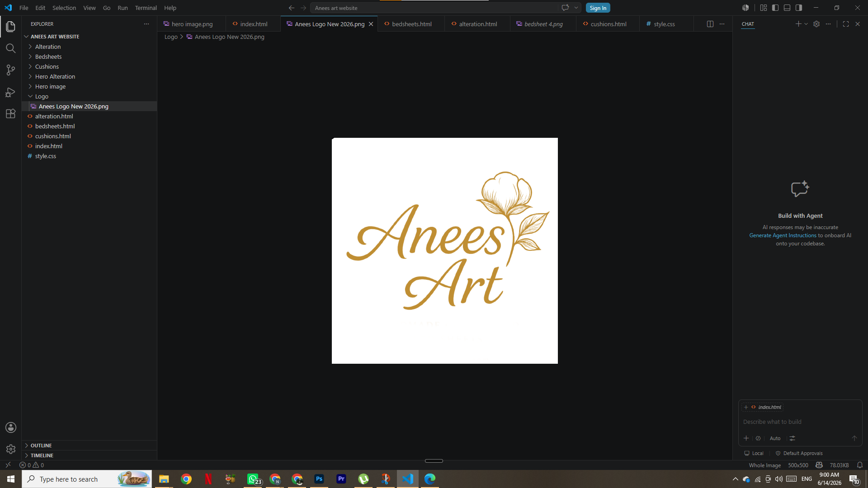Open the Auto model picker
The height and width of the screenshot is (488, 868).
775,438
